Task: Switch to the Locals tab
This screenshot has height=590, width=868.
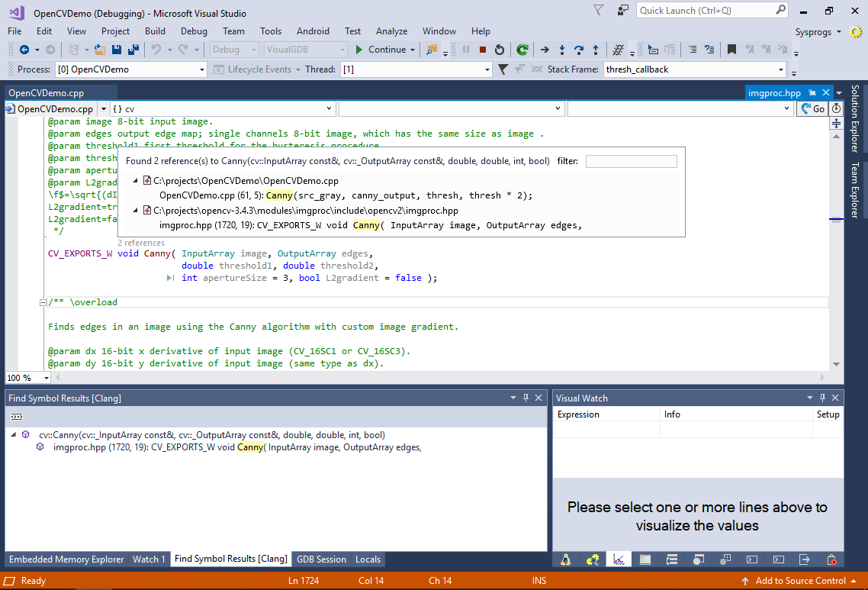Action: tap(368, 559)
